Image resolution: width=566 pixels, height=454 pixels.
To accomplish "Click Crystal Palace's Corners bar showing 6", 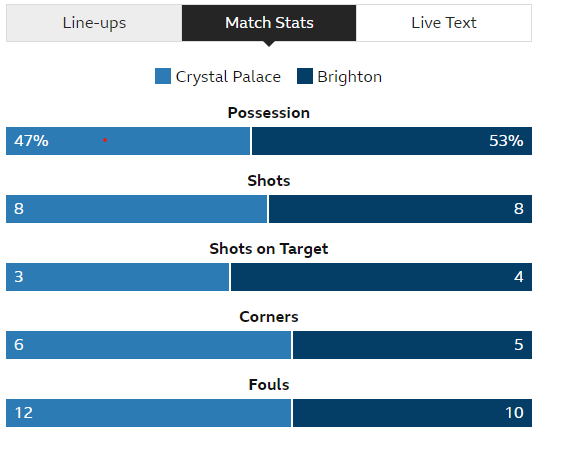I will (x=148, y=345).
